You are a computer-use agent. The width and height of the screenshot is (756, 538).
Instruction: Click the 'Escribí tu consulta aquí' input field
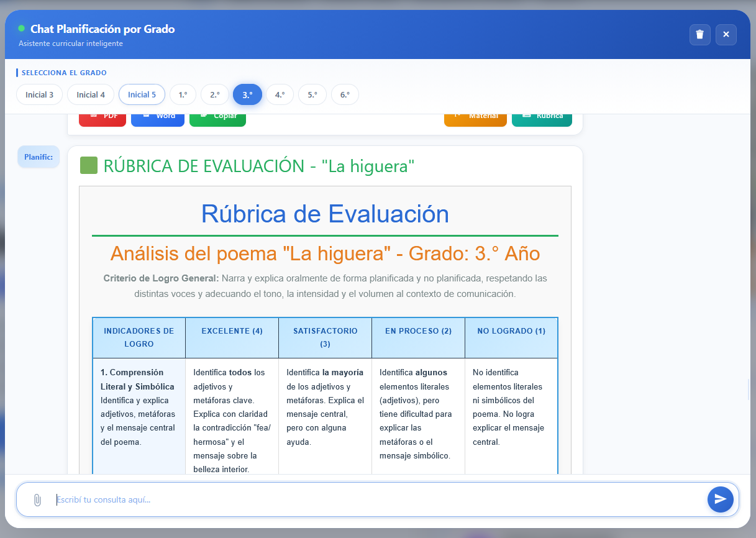click(373, 499)
